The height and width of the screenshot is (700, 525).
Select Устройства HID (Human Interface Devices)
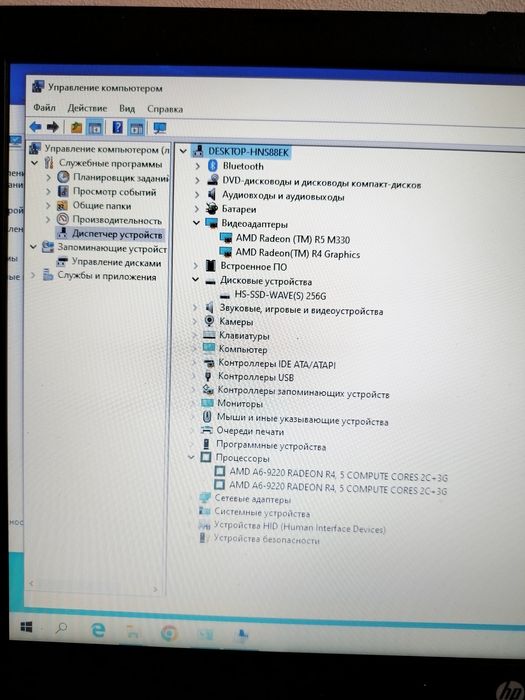pos(300,527)
